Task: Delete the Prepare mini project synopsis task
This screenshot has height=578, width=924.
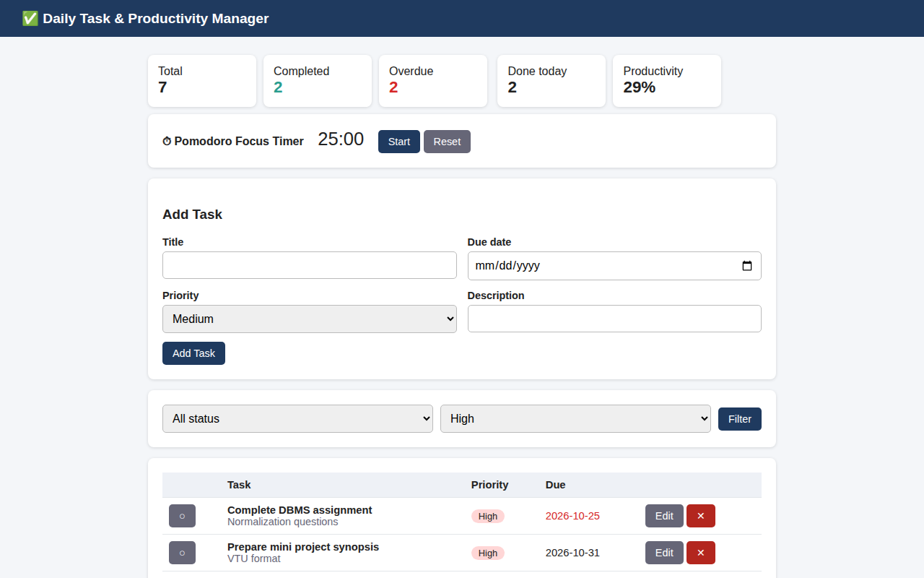Action: pyautogui.click(x=700, y=553)
